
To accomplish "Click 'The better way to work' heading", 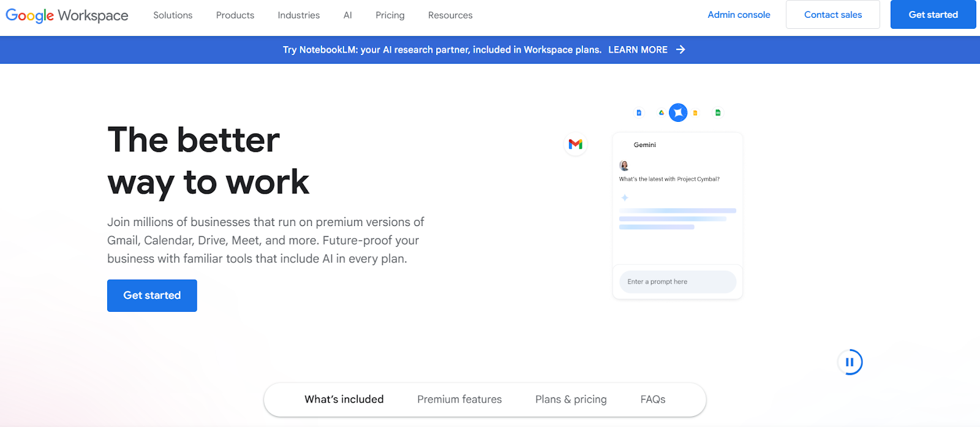I will click(208, 161).
